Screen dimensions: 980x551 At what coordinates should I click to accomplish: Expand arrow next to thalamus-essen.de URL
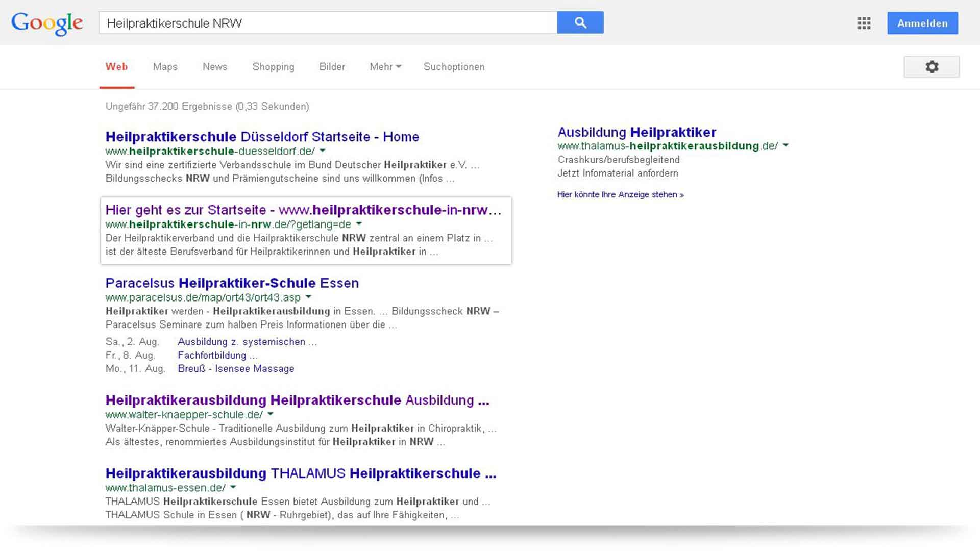pyautogui.click(x=233, y=487)
